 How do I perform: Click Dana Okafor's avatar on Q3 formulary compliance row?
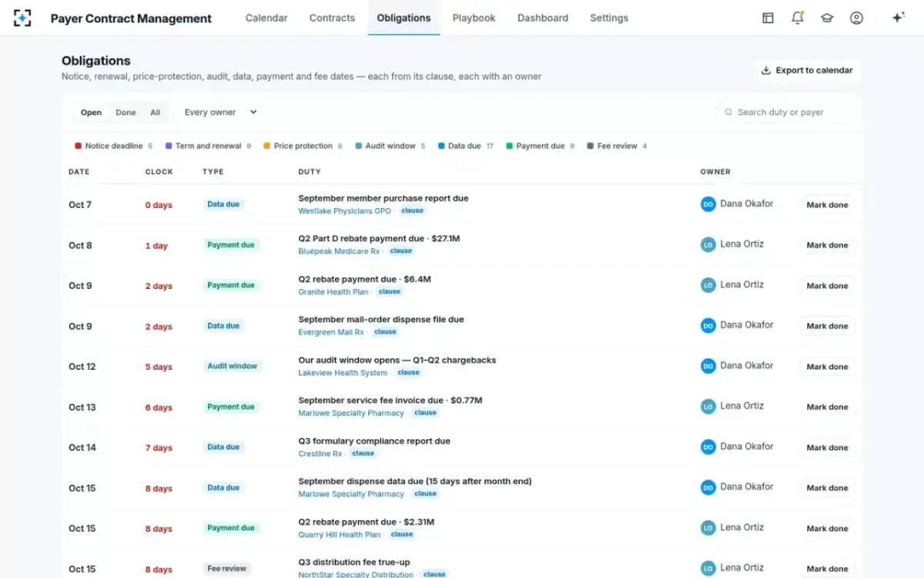point(708,447)
